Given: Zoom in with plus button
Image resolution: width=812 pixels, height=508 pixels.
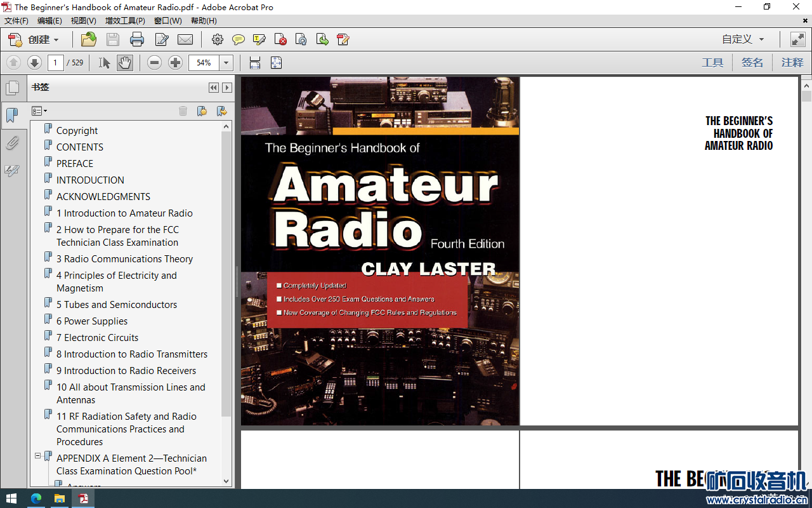Looking at the screenshot, I should tap(176, 63).
